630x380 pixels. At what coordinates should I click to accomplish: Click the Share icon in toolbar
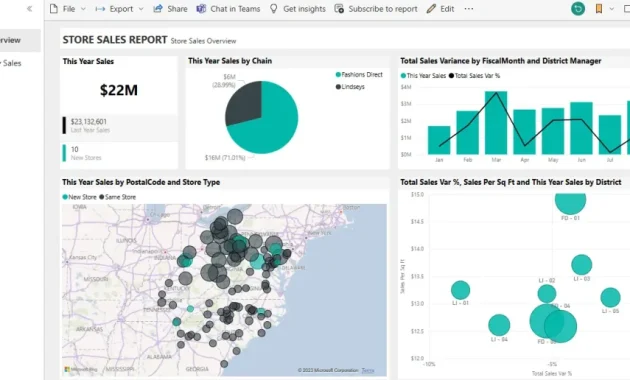pos(158,8)
